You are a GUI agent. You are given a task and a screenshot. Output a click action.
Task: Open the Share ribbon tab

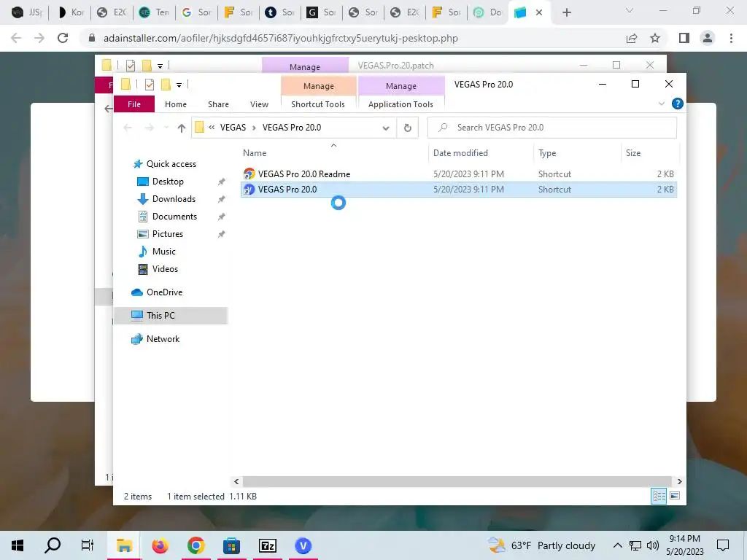pos(218,104)
